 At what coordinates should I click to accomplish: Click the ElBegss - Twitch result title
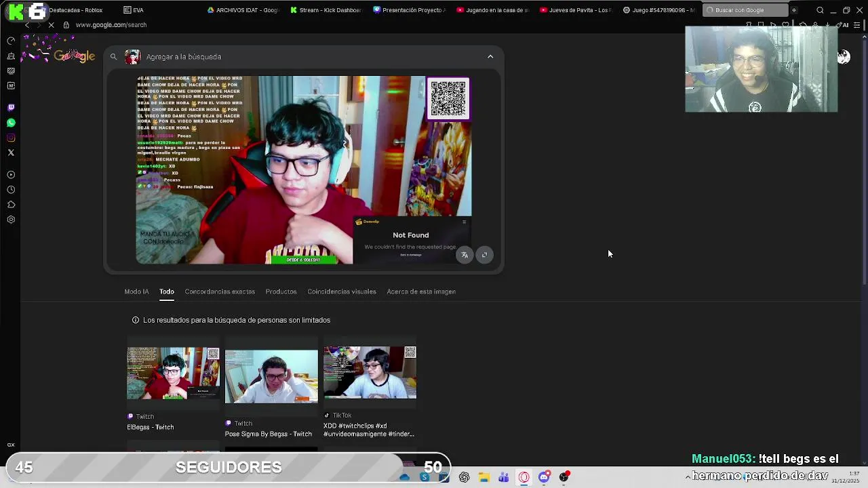151,427
